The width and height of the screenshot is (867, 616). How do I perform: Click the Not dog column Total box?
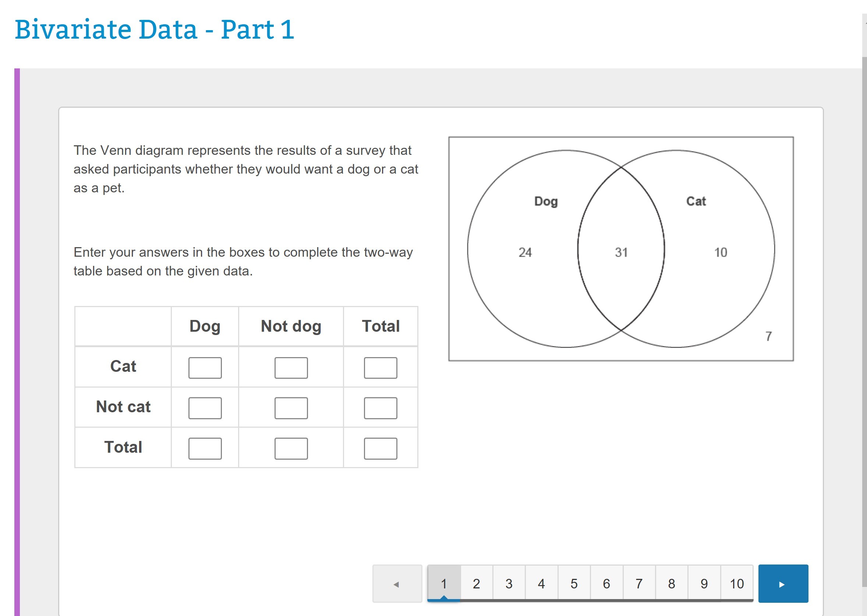point(291,448)
